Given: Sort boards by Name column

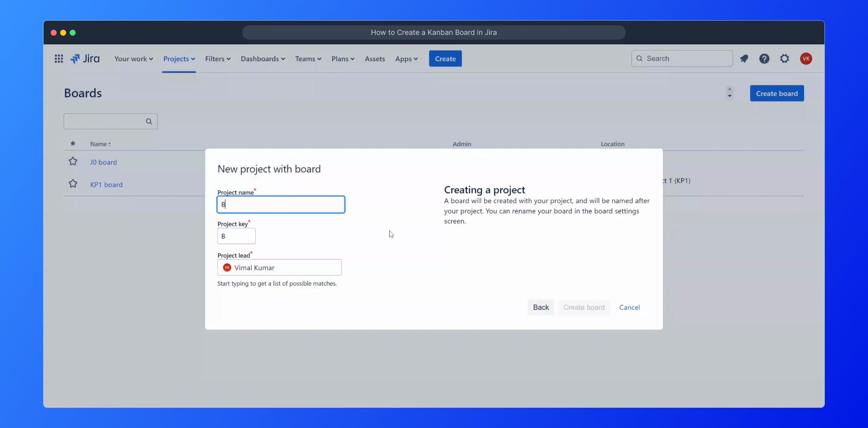Looking at the screenshot, I should pyautogui.click(x=100, y=144).
